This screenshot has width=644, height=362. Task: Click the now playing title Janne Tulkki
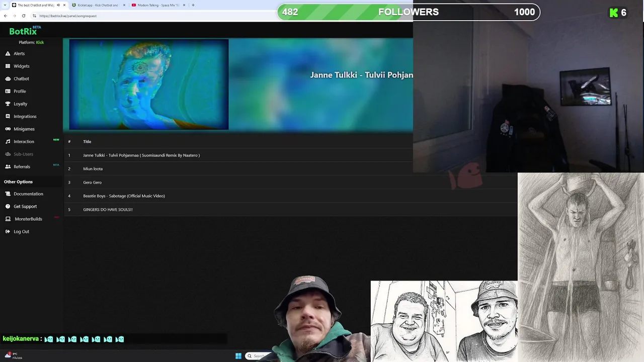click(x=361, y=74)
